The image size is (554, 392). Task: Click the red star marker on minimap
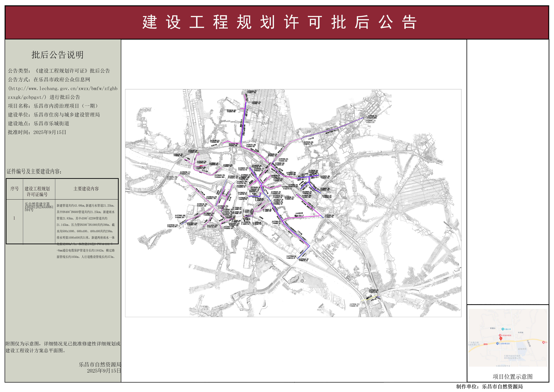tap(543, 342)
